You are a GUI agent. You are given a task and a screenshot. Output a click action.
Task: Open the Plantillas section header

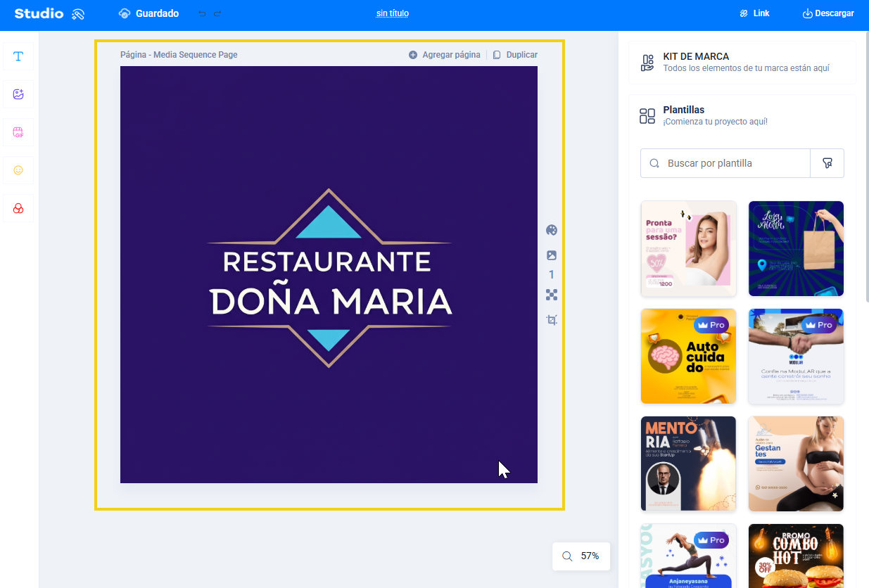tap(742, 116)
